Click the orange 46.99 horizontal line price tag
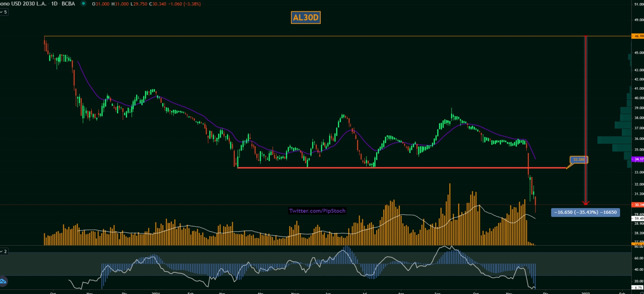Viewport: 644px width, 294px height. pos(638,36)
